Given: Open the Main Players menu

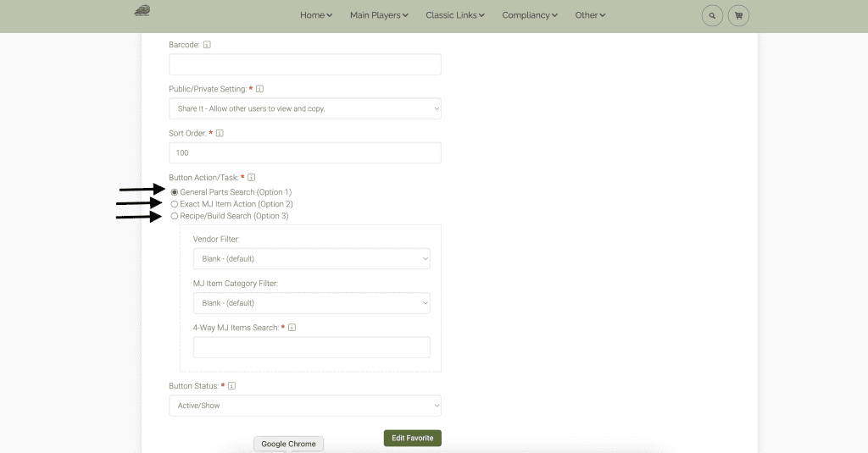Looking at the screenshot, I should [379, 15].
